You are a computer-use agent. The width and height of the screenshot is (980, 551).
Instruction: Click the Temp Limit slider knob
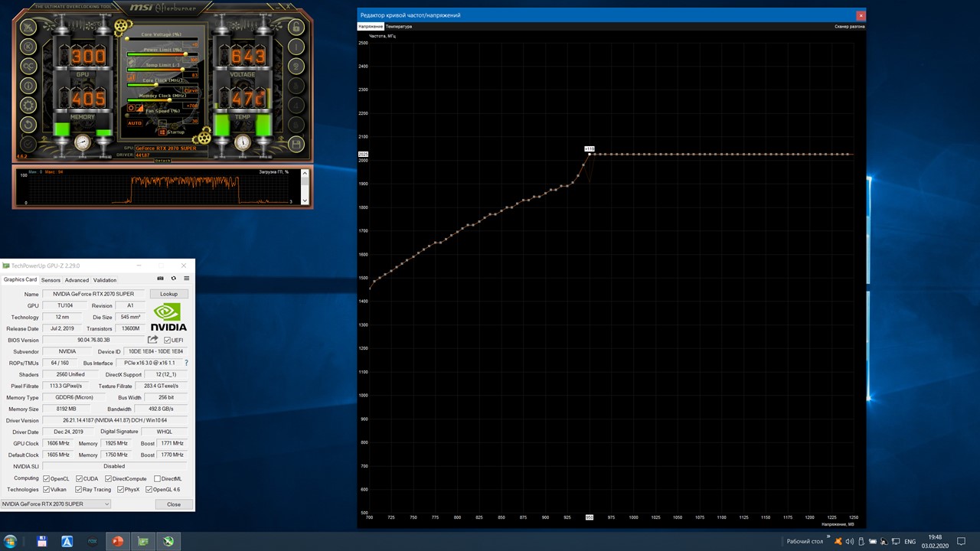click(x=182, y=69)
